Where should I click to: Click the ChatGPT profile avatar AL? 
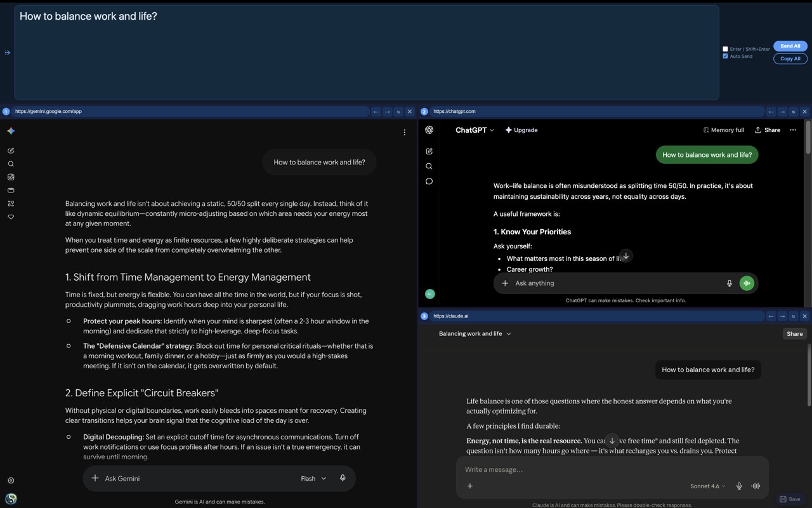point(429,294)
